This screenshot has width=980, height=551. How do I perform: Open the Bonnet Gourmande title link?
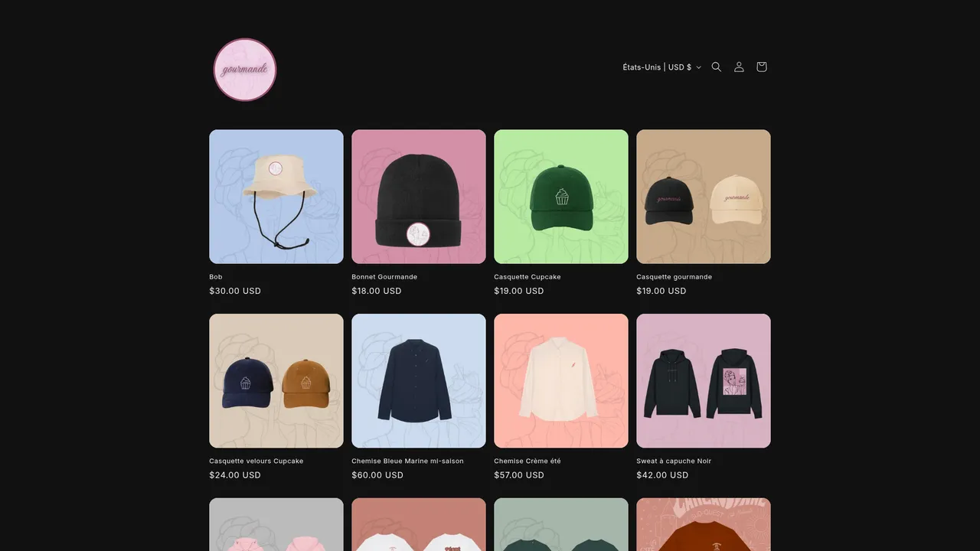click(384, 277)
